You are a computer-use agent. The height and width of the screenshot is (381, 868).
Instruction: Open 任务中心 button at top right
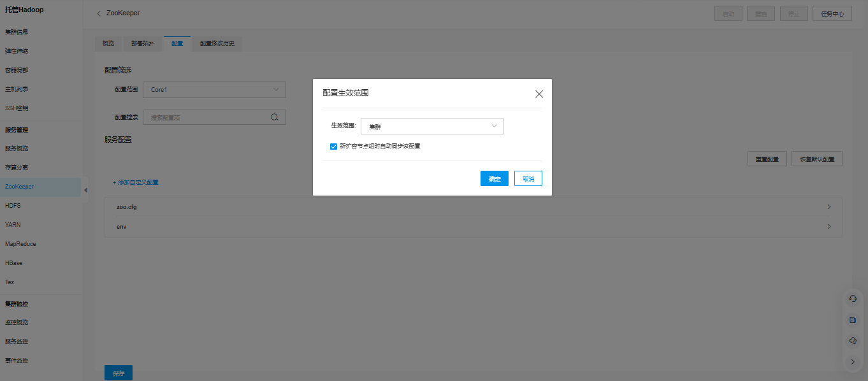[832, 13]
